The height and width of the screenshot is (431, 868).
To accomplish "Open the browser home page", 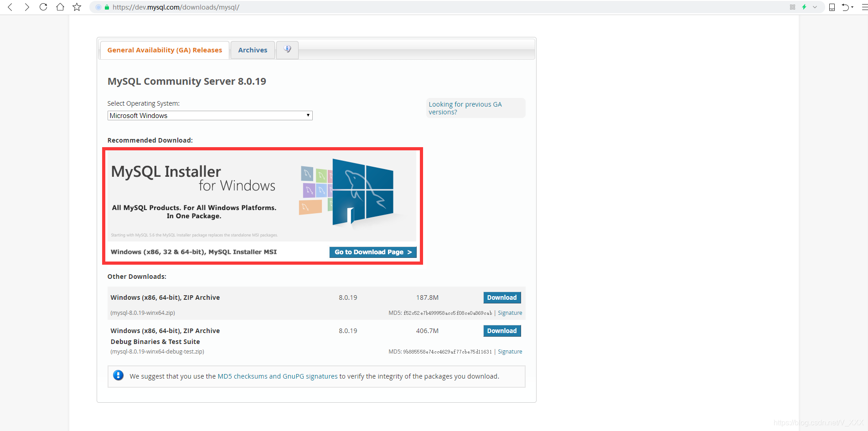I will [x=60, y=7].
